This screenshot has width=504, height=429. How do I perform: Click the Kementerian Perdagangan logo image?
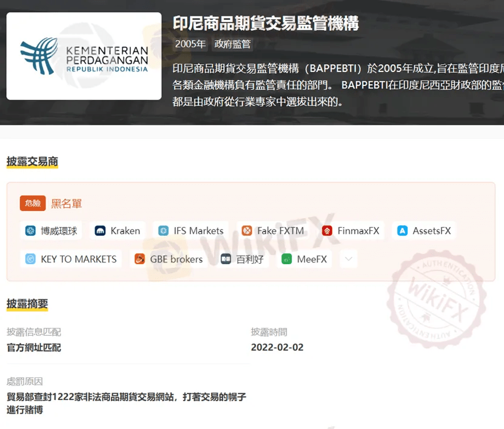tap(84, 56)
